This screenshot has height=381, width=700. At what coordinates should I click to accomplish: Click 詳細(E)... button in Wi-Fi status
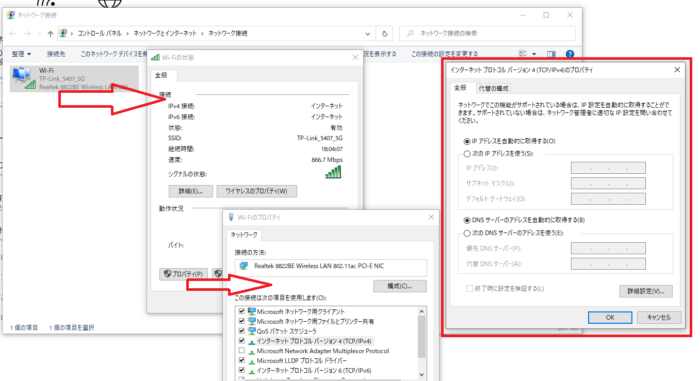[x=191, y=191]
